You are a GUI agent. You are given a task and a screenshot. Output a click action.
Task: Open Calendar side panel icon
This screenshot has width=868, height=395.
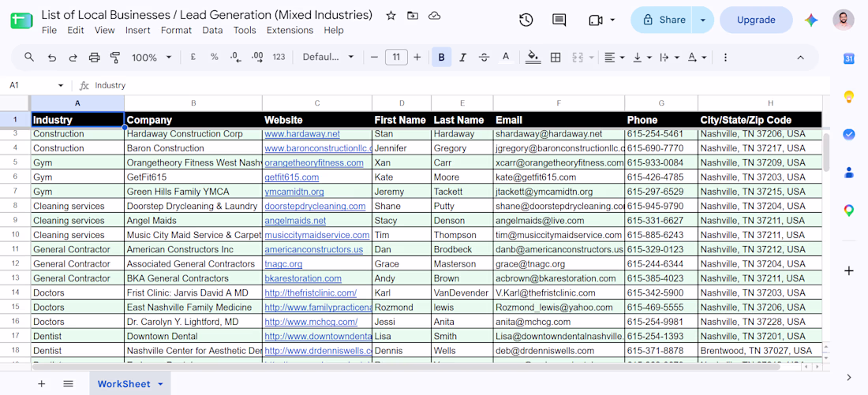(x=848, y=58)
